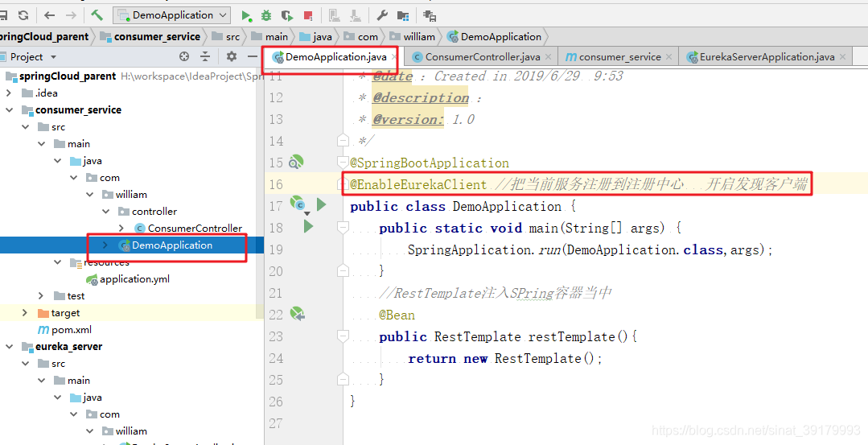The width and height of the screenshot is (868, 445).
Task: Navigate forward with the right arrow
Action: pyautogui.click(x=71, y=15)
